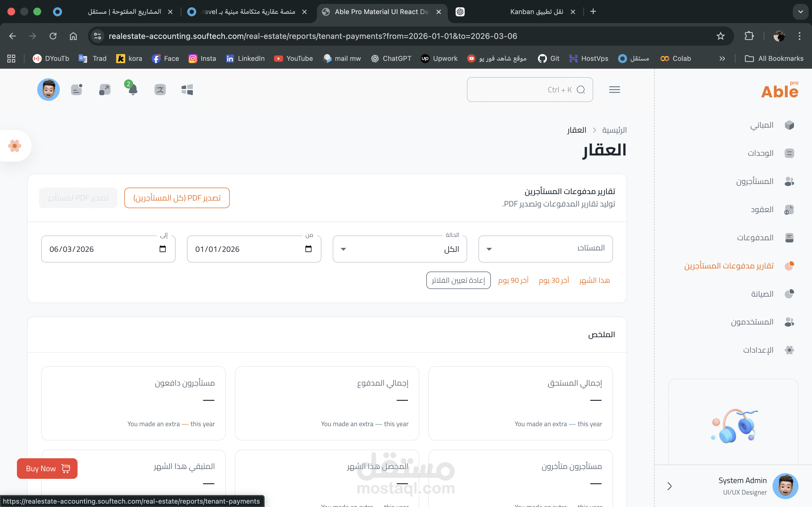Open the mega menu windows icon
This screenshot has width=812, height=507.
tap(187, 90)
